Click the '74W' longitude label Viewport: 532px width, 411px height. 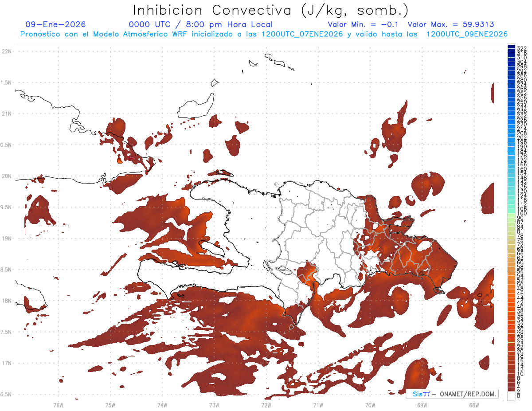[162, 405]
